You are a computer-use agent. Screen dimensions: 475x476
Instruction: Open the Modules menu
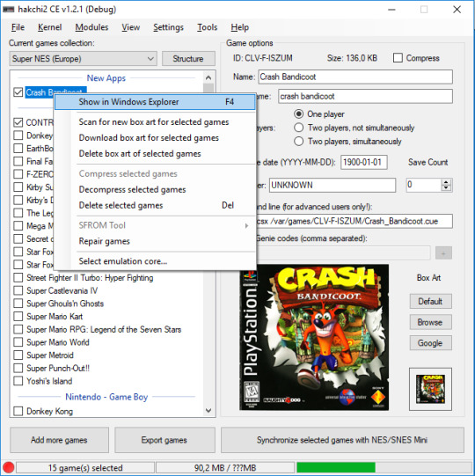pyautogui.click(x=91, y=27)
